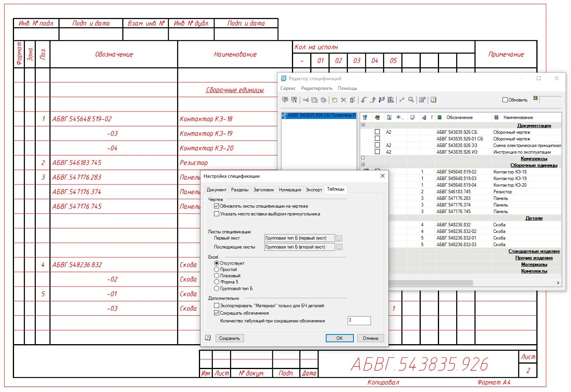This screenshot has width=571, height=392.
Task: Open the Редактировать menu
Action: tap(317, 88)
